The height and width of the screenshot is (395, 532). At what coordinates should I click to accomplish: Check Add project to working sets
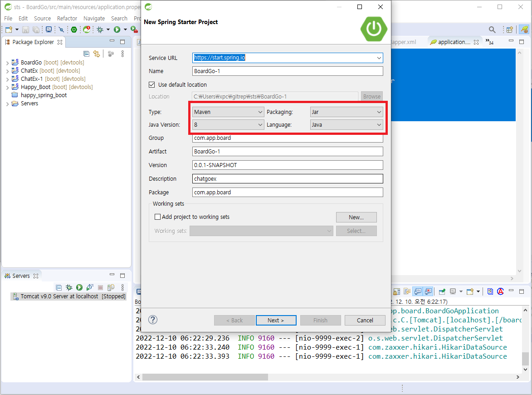click(x=157, y=217)
